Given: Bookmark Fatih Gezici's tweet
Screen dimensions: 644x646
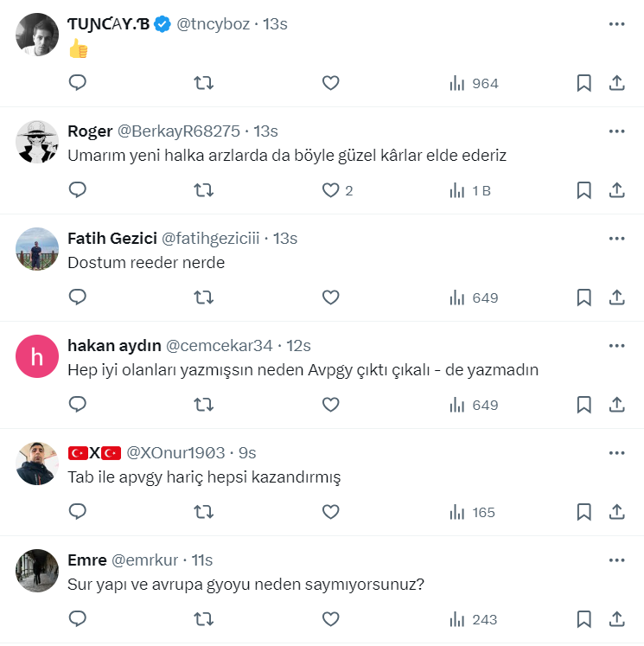Looking at the screenshot, I should coord(583,297).
